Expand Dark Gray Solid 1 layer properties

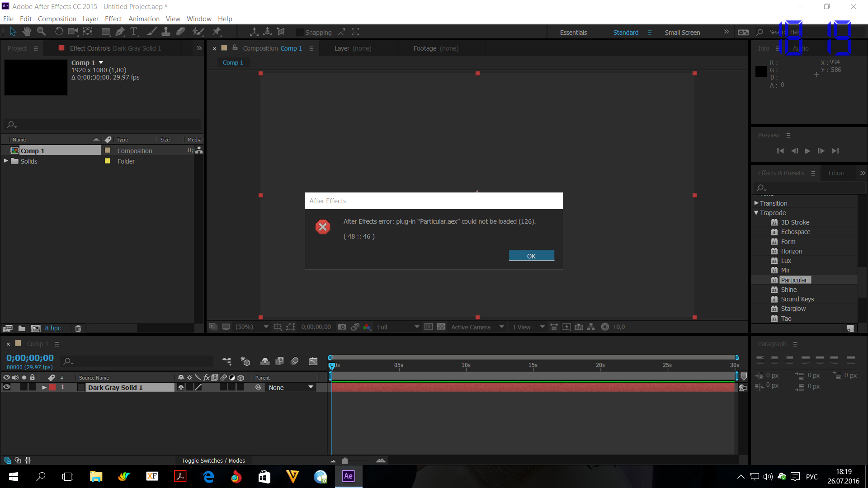44,387
